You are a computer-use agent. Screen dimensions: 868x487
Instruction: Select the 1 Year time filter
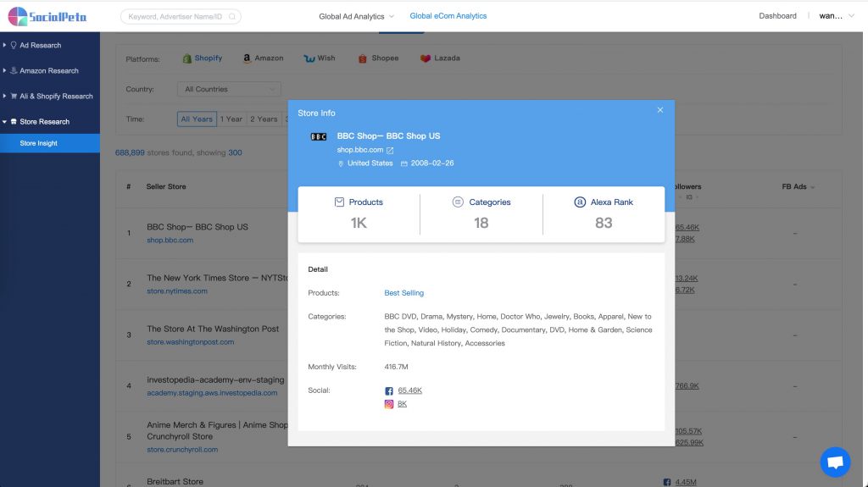[x=231, y=119]
